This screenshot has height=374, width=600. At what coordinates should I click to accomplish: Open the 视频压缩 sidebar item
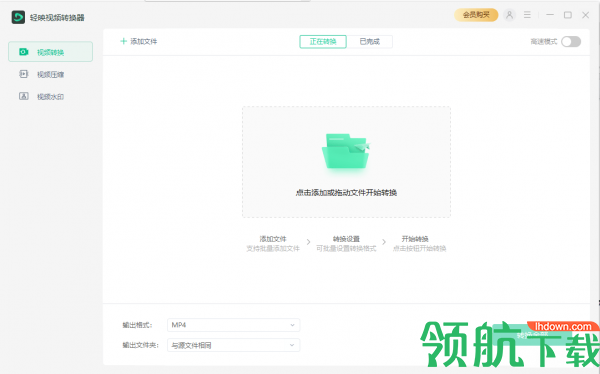click(x=51, y=74)
